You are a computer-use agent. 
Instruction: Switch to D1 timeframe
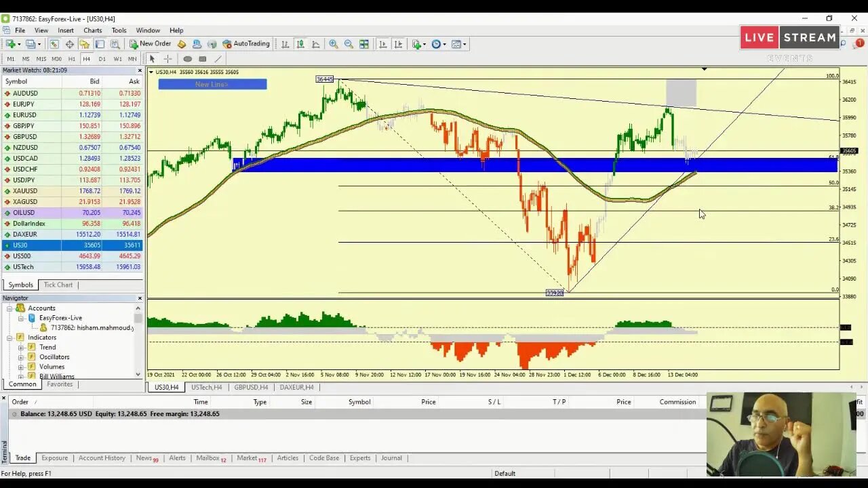pos(102,59)
